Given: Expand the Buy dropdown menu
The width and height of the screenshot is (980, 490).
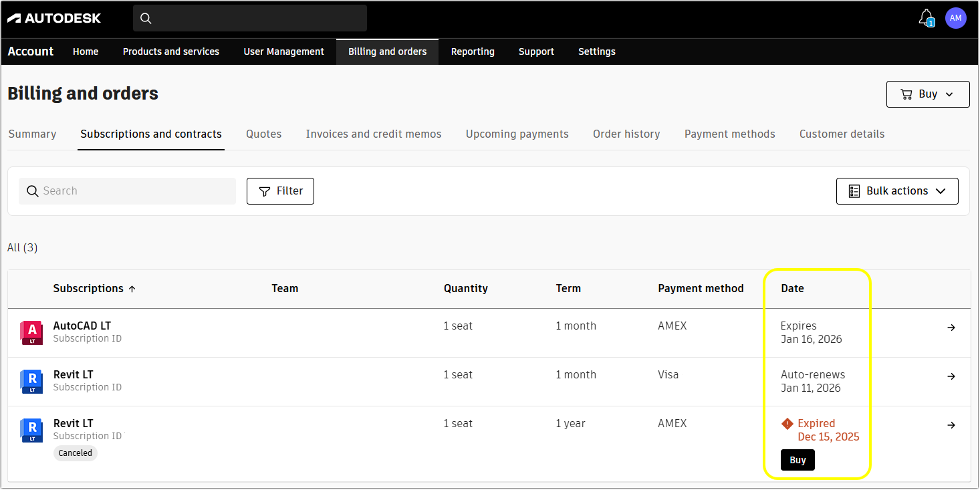Looking at the screenshot, I should click(x=927, y=94).
